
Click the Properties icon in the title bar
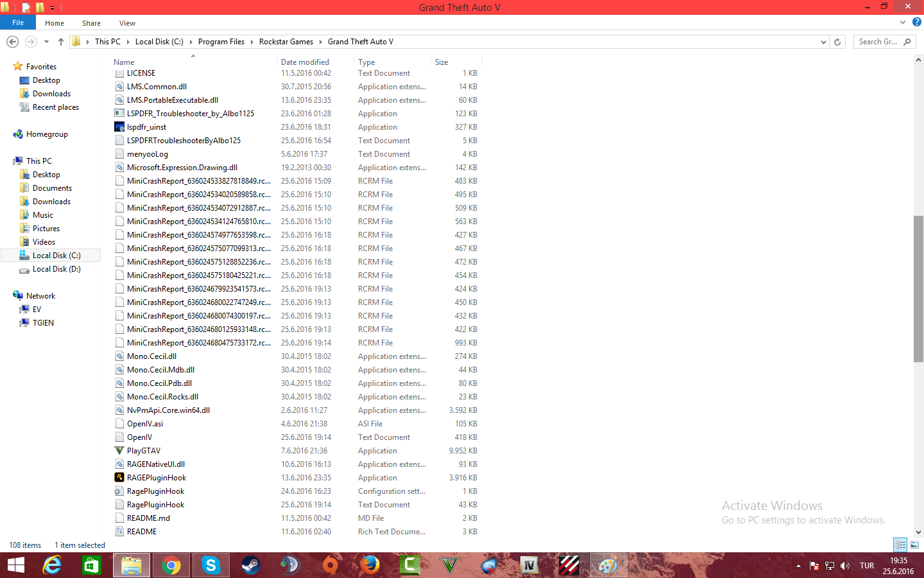(26, 7)
